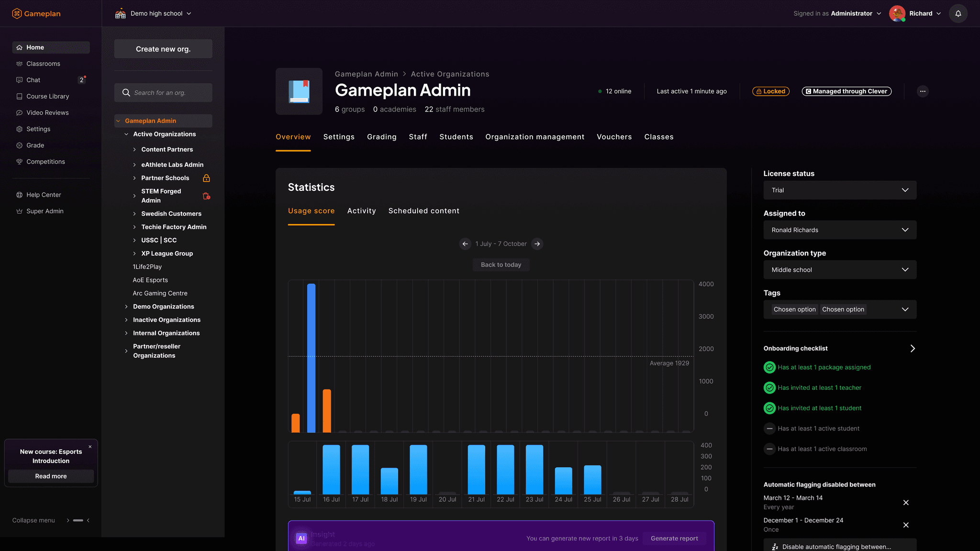Switch to the Vouchers tab
Image resolution: width=980 pixels, height=551 pixels.
point(614,137)
